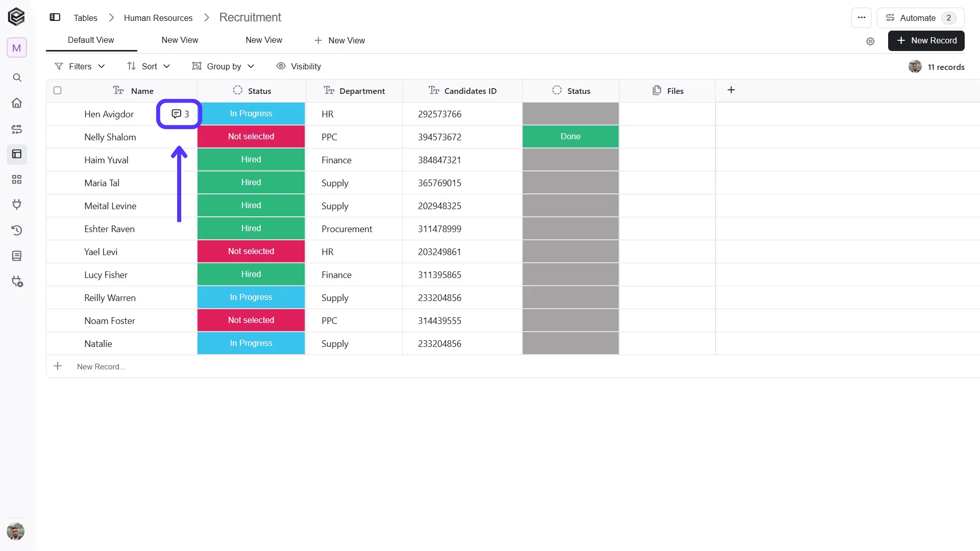Select the name Eshter Raven
Screen dimensions: 980x551
click(x=109, y=229)
